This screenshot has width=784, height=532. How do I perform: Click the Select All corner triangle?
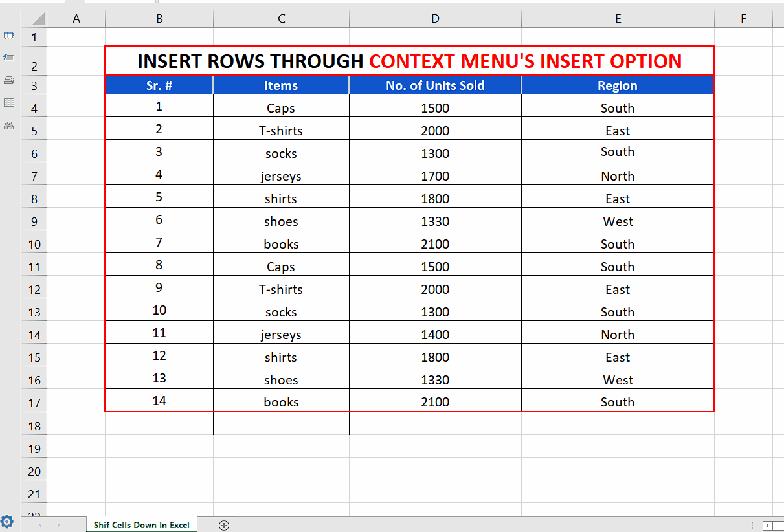tap(39, 18)
